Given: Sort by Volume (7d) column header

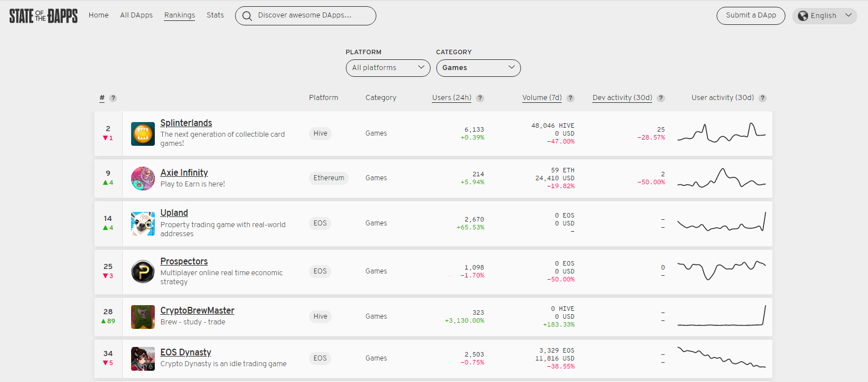Looking at the screenshot, I should (542, 98).
